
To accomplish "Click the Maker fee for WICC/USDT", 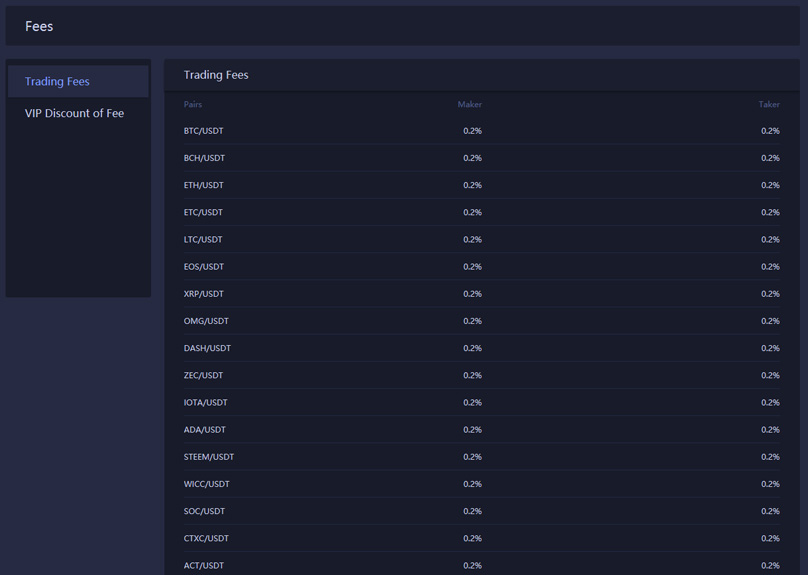I will [x=472, y=484].
